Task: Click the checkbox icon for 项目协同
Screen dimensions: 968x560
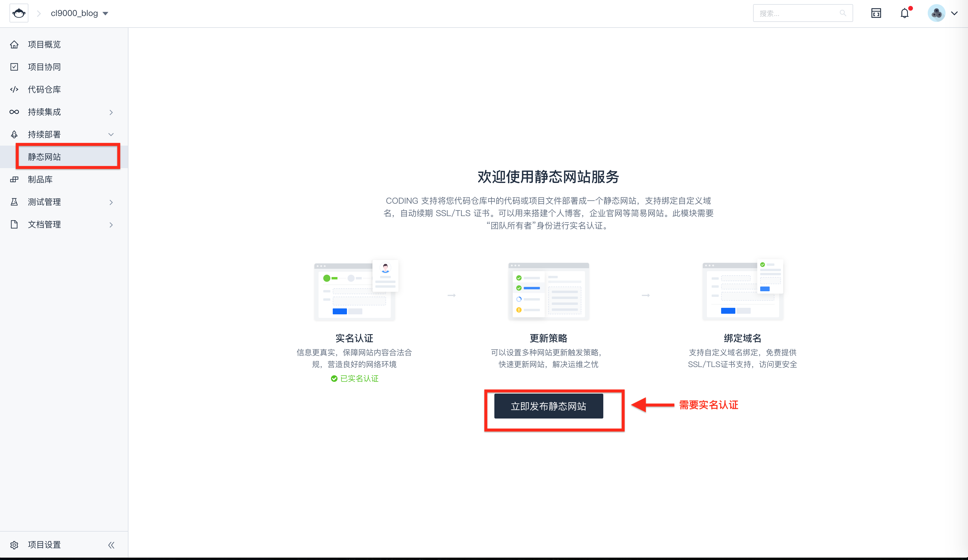Action: tap(14, 67)
